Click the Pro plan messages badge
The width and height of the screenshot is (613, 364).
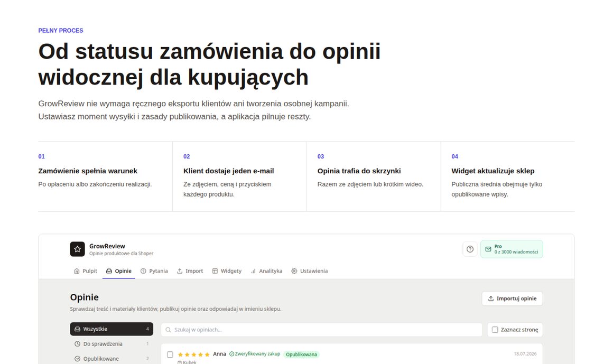[512, 249]
